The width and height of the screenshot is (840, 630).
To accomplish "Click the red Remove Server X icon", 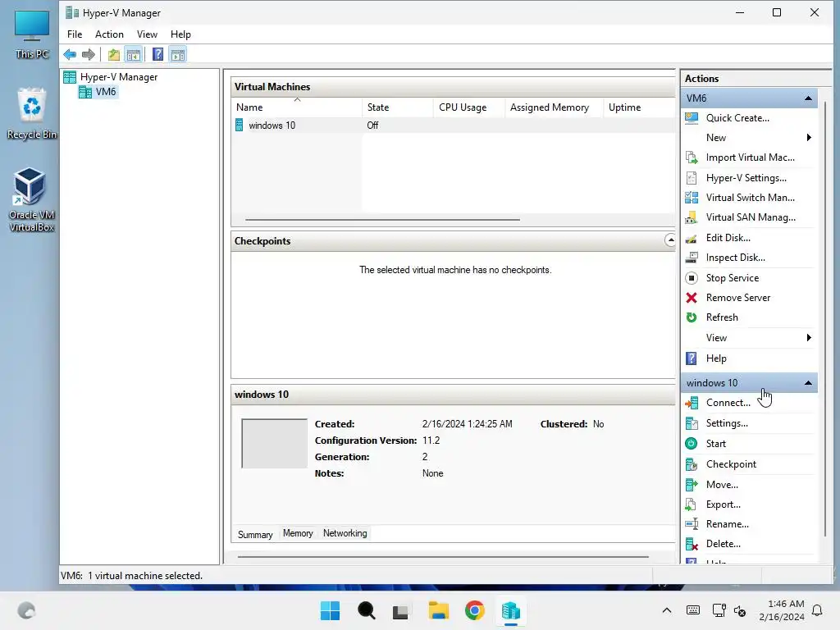I will point(692,298).
